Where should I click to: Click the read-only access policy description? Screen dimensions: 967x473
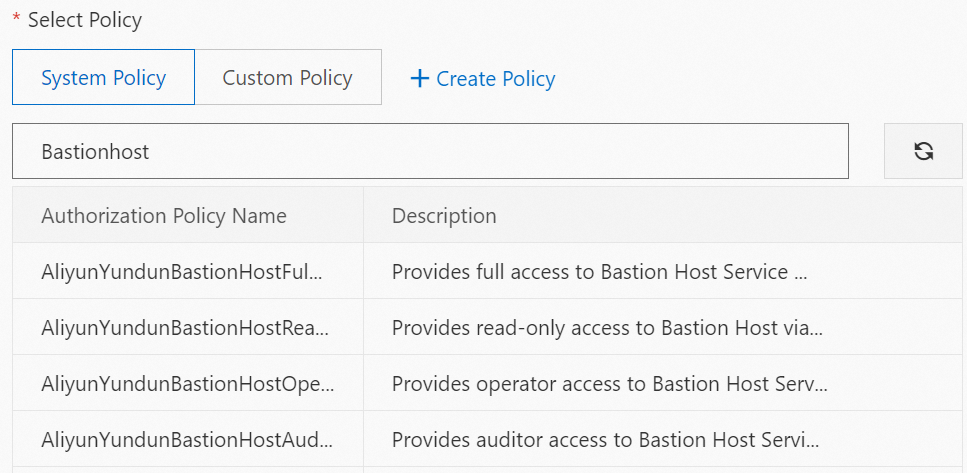[x=606, y=327]
